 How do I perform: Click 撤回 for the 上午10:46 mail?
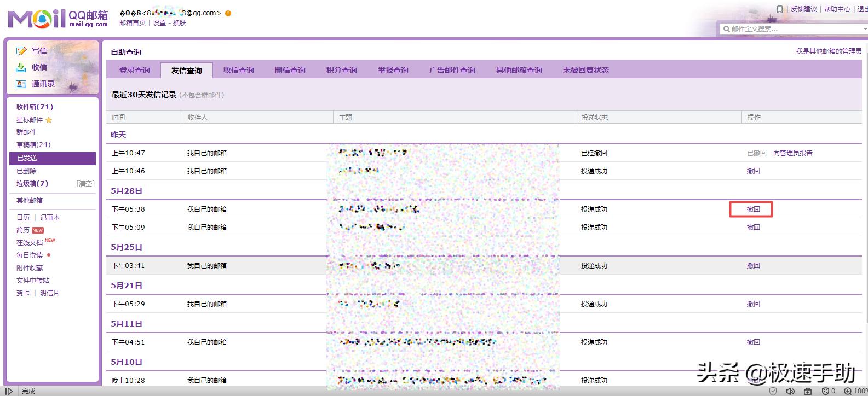(x=753, y=171)
